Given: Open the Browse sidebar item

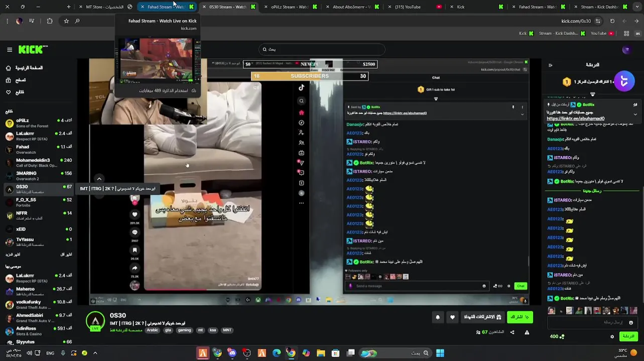Looking at the screenshot, I should [x=16, y=80].
